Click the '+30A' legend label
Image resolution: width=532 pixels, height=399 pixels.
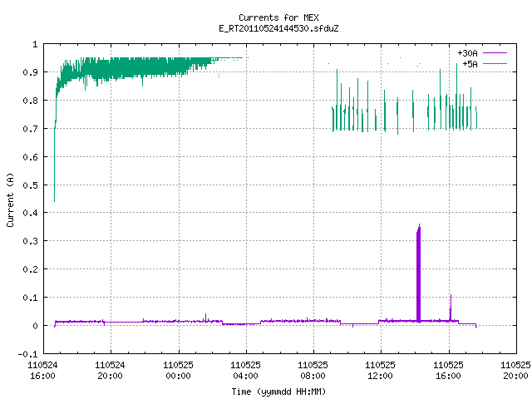(467, 53)
